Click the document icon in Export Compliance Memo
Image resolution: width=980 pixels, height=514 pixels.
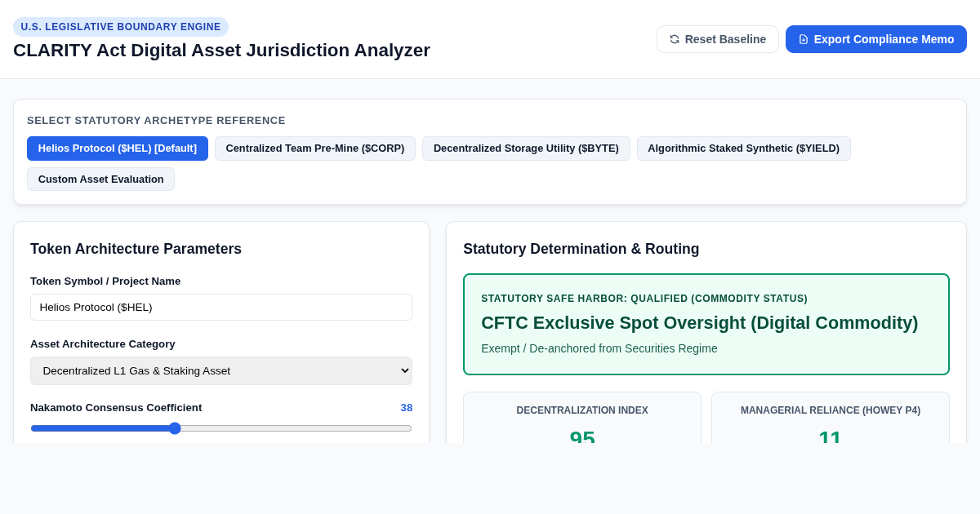(x=804, y=39)
